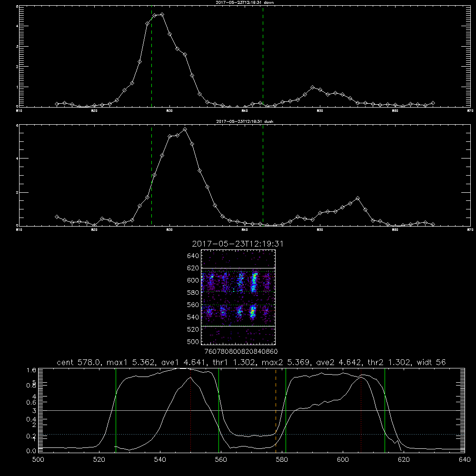Click the "640" label on bottom plot x-axis
This screenshot has height=476, width=476.
point(465,460)
